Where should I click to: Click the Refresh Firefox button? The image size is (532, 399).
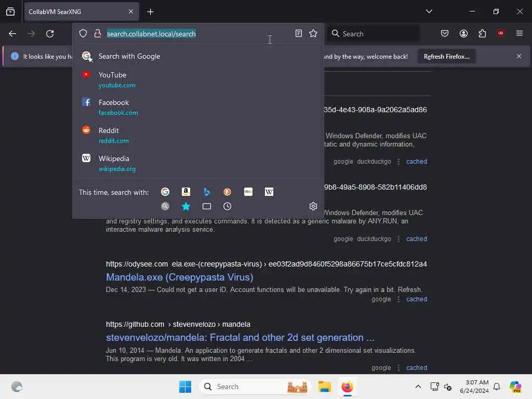pyautogui.click(x=446, y=56)
